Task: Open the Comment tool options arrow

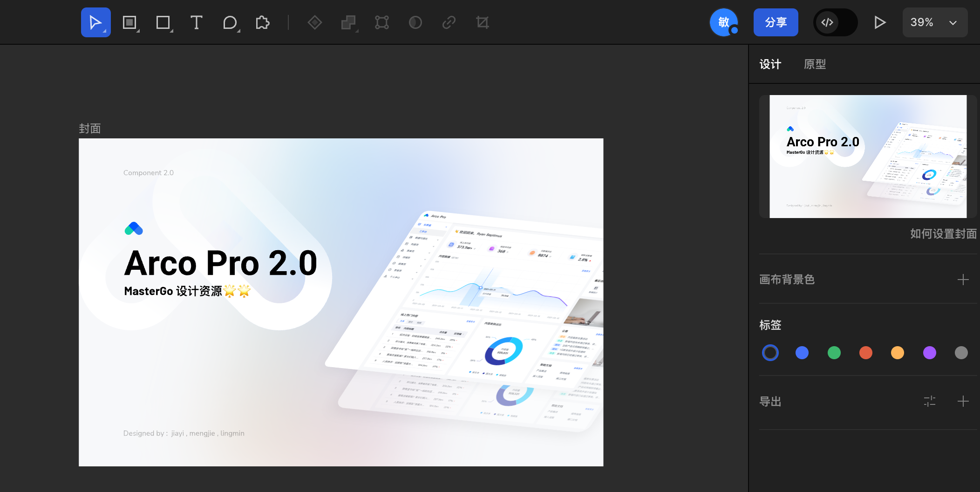Action: pos(238,31)
